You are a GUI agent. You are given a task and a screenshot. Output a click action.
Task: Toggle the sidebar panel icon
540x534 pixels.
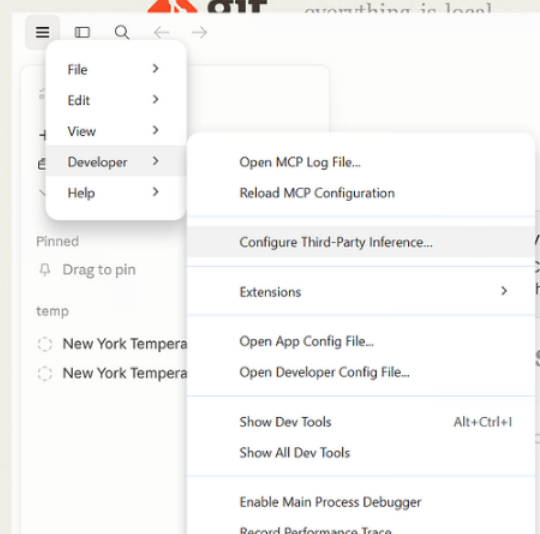[82, 32]
